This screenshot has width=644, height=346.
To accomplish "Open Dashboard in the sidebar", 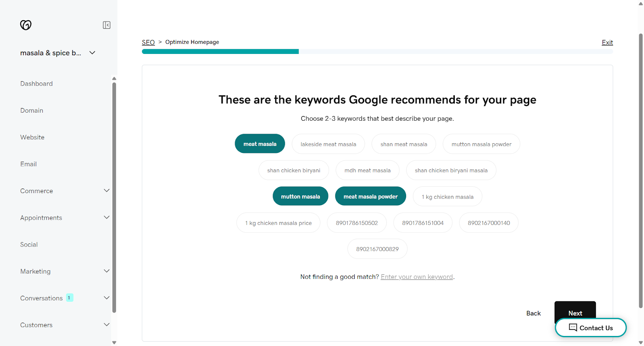I will pyautogui.click(x=37, y=84).
